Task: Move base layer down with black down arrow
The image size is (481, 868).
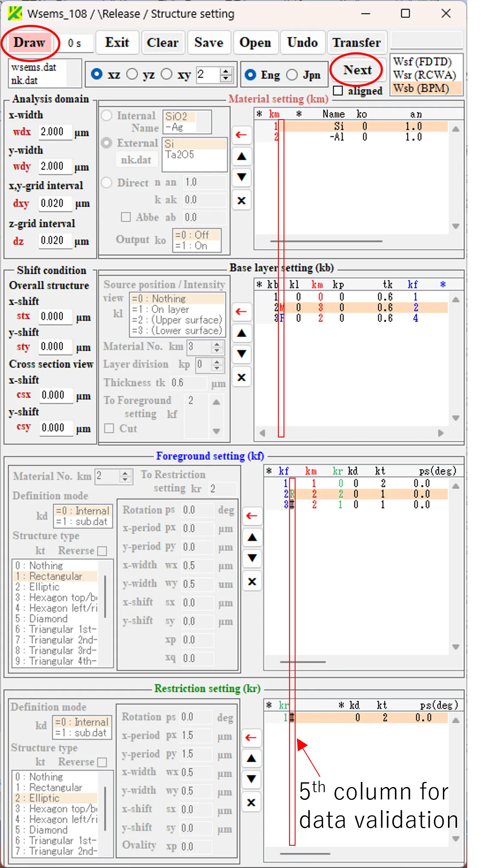Action: pyautogui.click(x=242, y=354)
